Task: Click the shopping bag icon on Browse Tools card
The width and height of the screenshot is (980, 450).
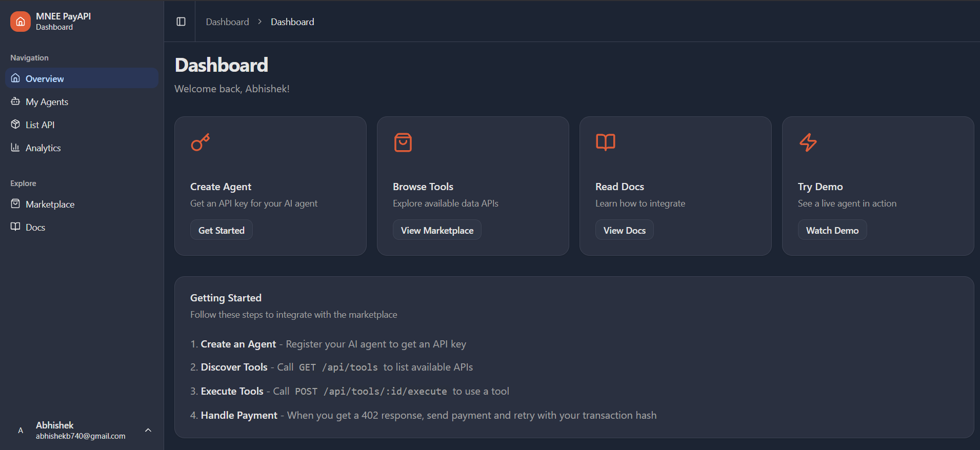Action: tap(403, 142)
